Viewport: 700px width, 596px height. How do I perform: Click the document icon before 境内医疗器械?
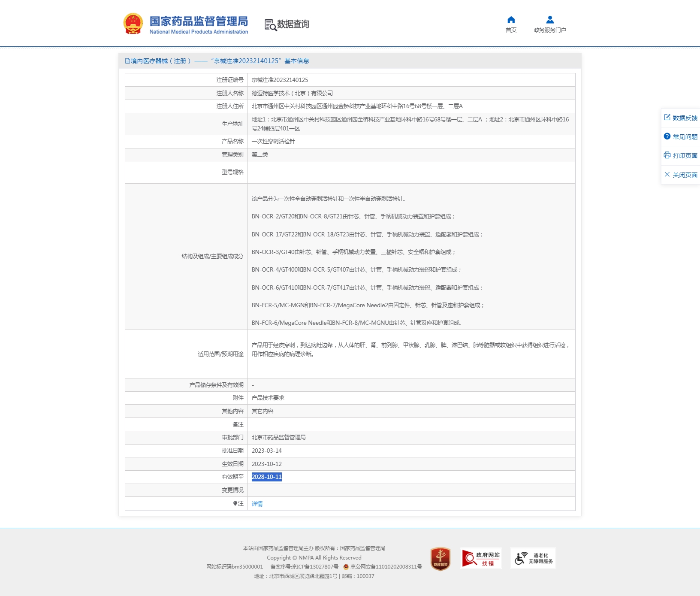127,61
